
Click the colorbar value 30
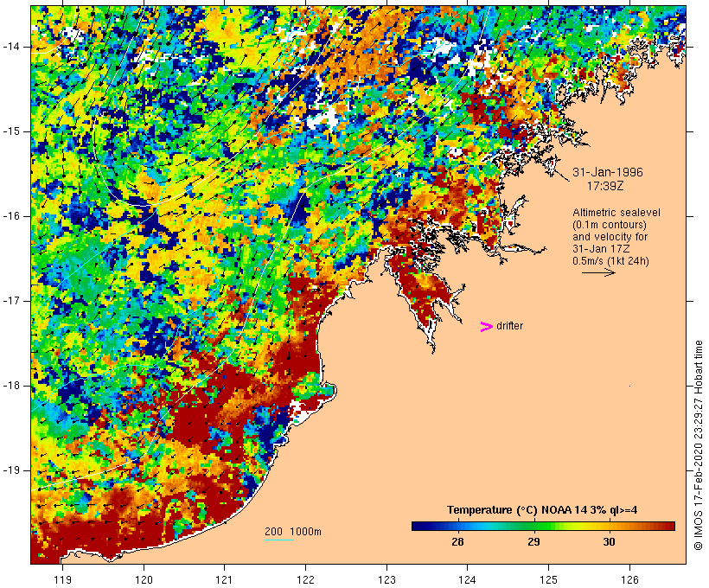609,542
